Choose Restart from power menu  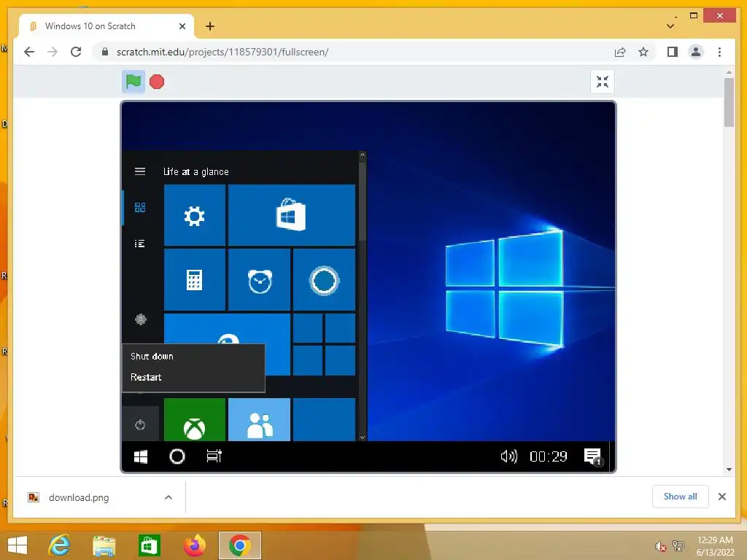pyautogui.click(x=146, y=377)
